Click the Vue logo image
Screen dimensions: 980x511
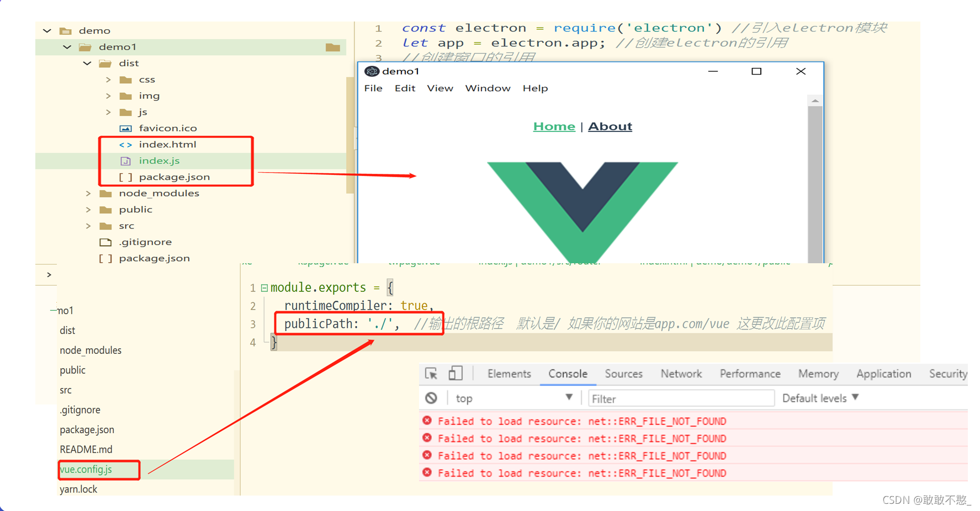(x=582, y=212)
